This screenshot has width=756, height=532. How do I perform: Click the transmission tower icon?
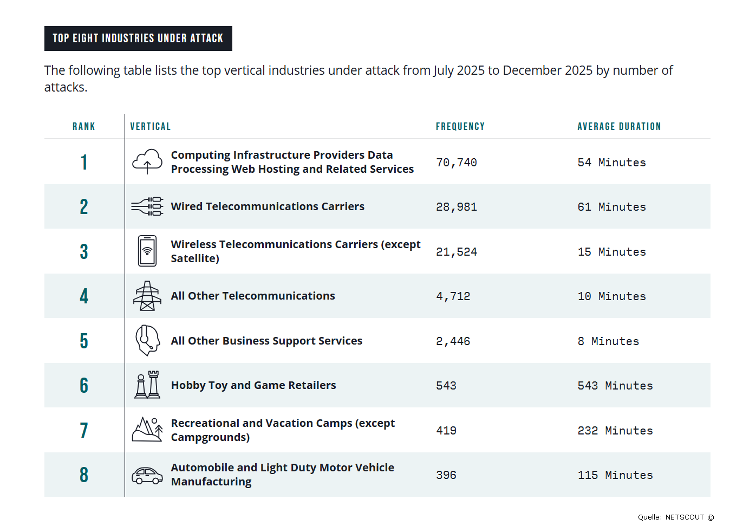(147, 296)
